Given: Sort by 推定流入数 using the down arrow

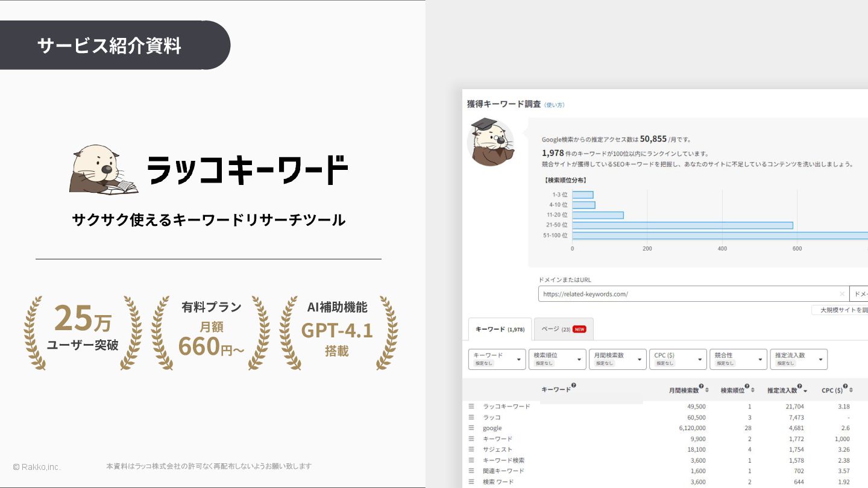Looking at the screenshot, I should 806,391.
